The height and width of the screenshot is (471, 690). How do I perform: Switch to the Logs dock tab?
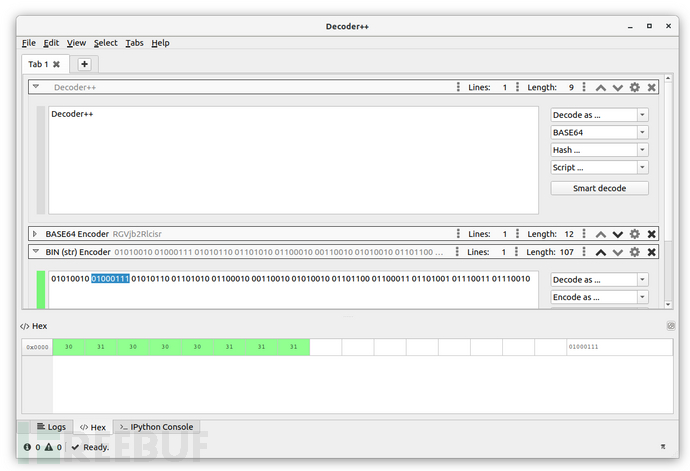tap(51, 427)
